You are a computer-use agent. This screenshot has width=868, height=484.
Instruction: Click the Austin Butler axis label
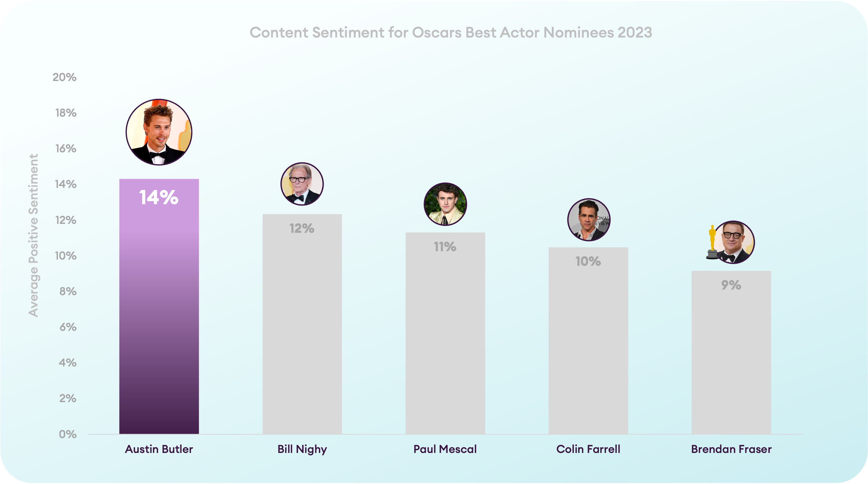pyautogui.click(x=159, y=449)
